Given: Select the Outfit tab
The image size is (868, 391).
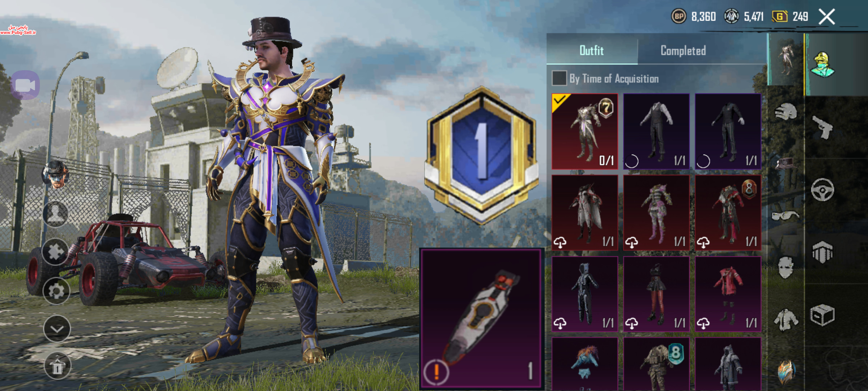Looking at the screenshot, I should coord(592,50).
